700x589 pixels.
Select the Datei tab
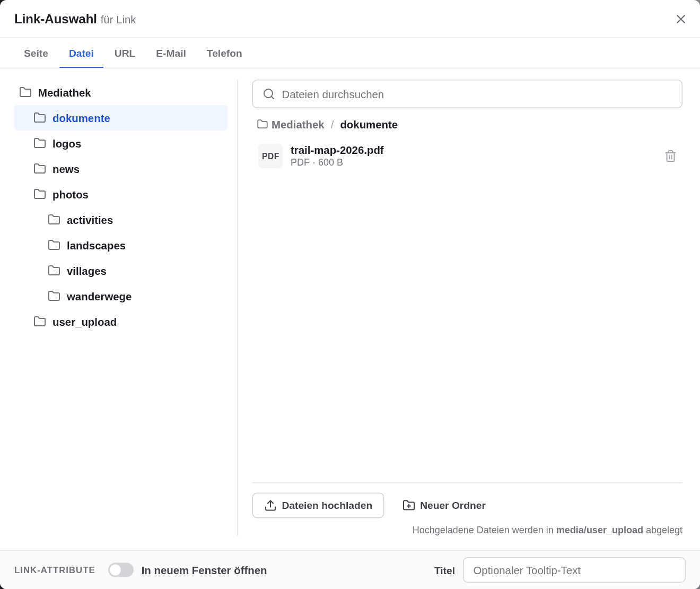(81, 53)
